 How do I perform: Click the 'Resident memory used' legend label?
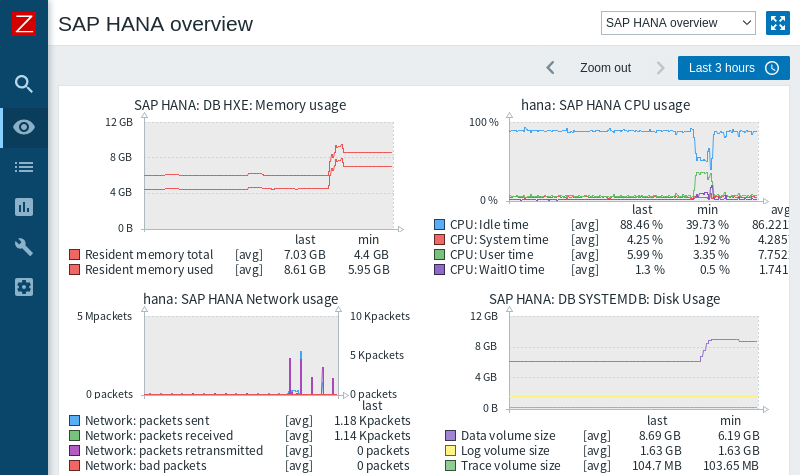149,269
